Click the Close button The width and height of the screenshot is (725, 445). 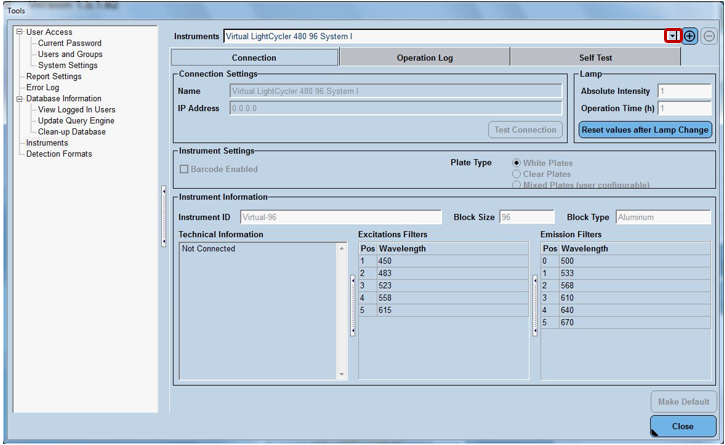682,426
